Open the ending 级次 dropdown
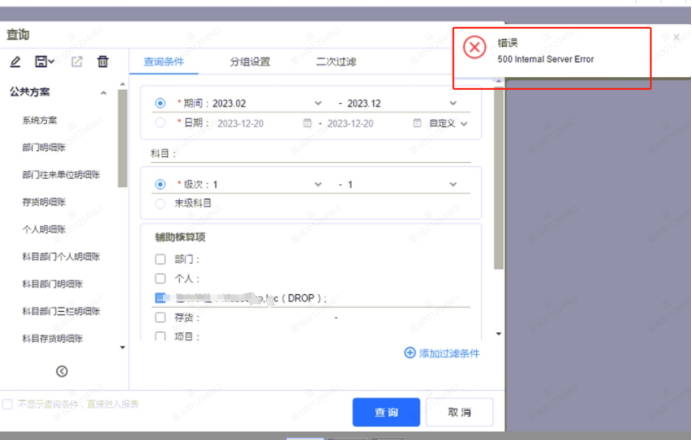This screenshot has width=692, height=440. pos(453,184)
